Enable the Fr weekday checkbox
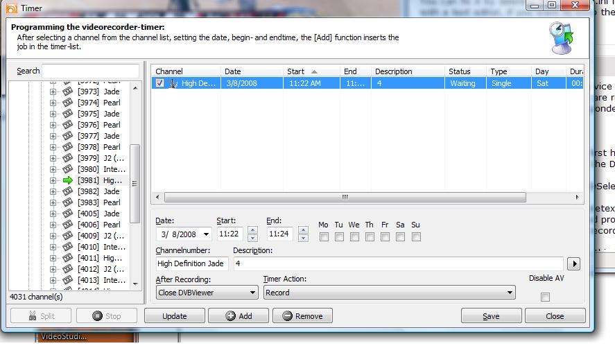 [x=386, y=237]
